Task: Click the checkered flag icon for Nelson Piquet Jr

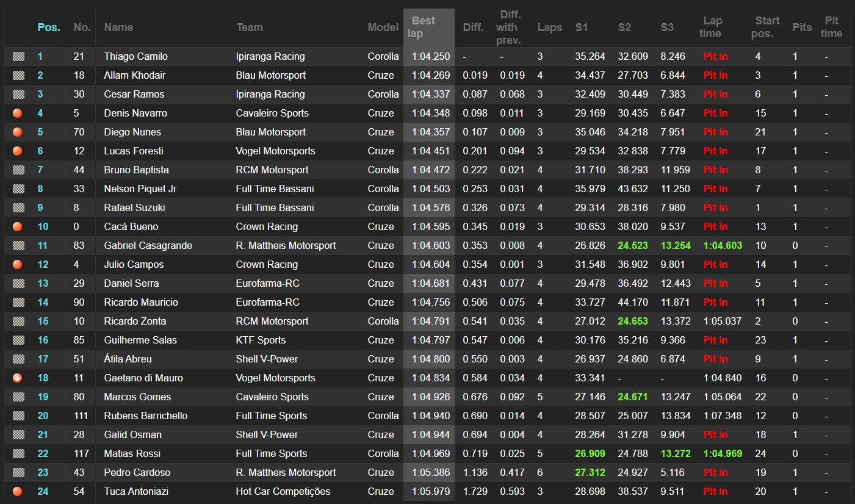Action: click(x=18, y=189)
